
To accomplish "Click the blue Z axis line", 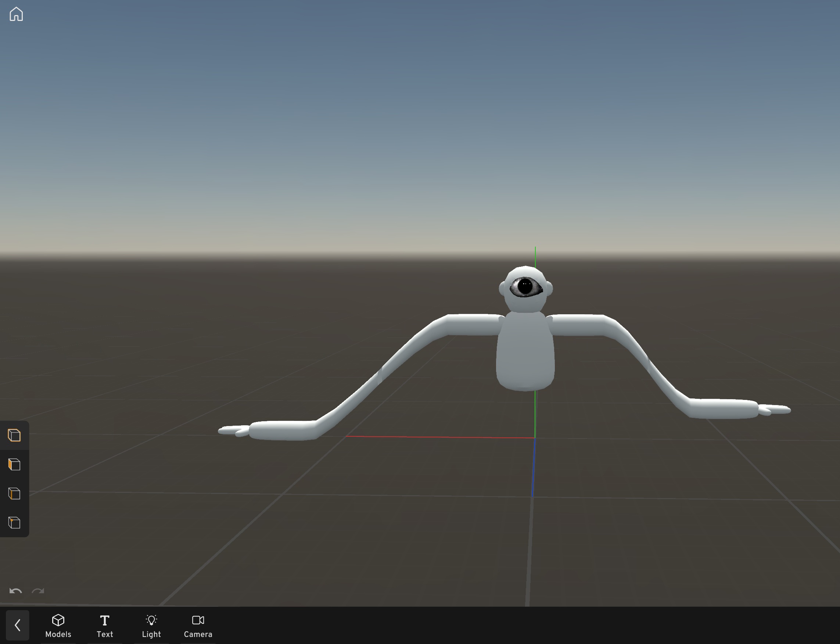I will point(534,468).
